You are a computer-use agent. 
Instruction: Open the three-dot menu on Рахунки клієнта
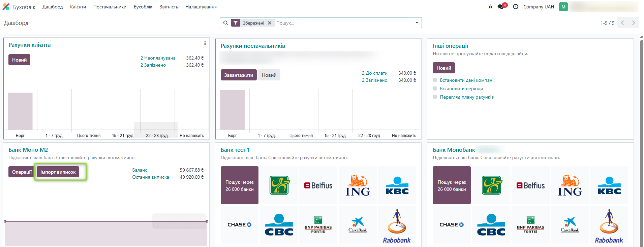(205, 43)
